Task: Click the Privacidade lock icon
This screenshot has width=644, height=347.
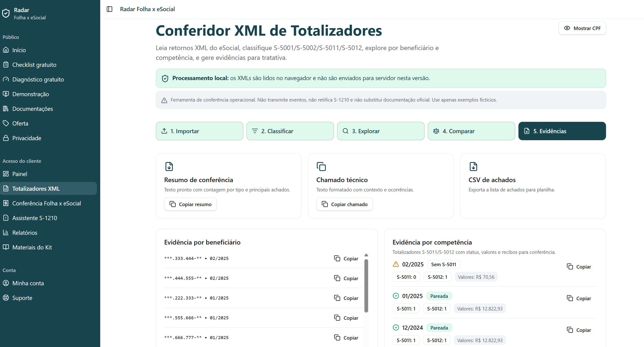Action: 6,138
